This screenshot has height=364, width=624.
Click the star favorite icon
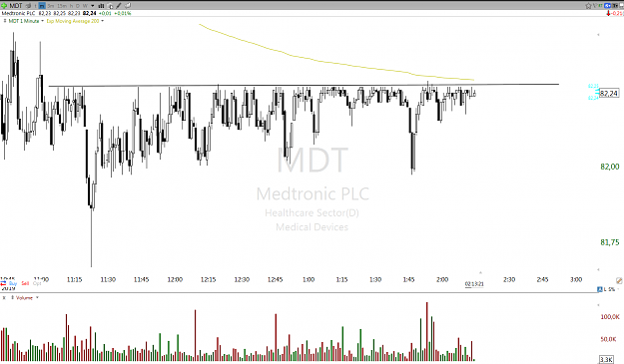coord(589,6)
